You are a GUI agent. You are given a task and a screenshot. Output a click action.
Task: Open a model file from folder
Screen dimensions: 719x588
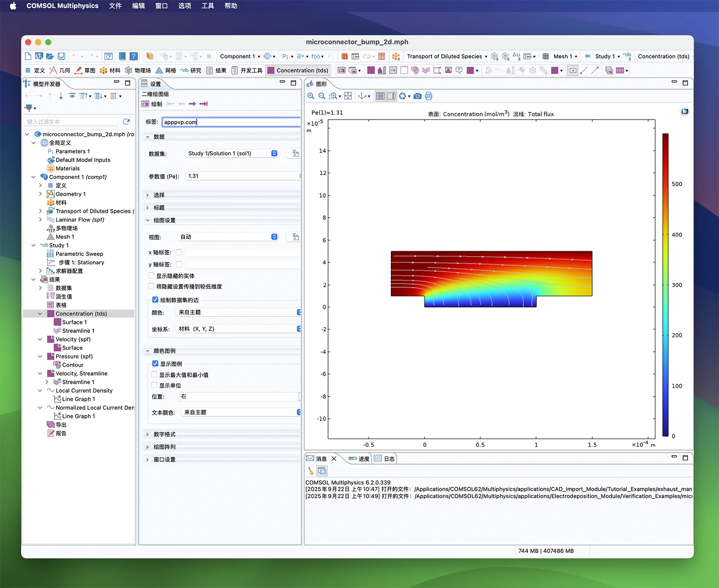point(50,56)
